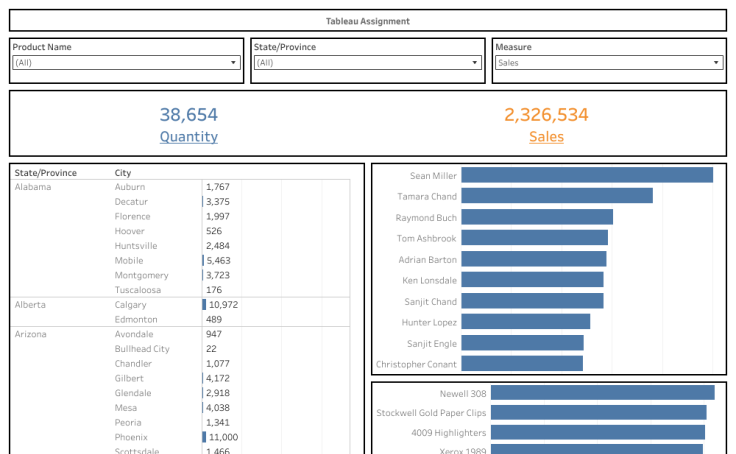This screenshot has height=454, width=736.
Task: Click the Quantity link under 38,654
Action: tap(188, 137)
